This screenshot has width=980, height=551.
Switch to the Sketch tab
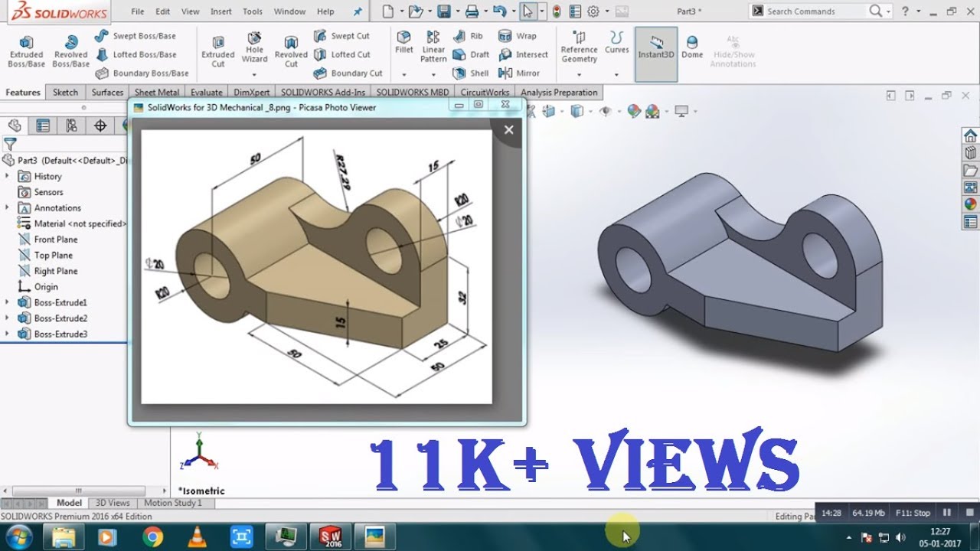click(65, 93)
